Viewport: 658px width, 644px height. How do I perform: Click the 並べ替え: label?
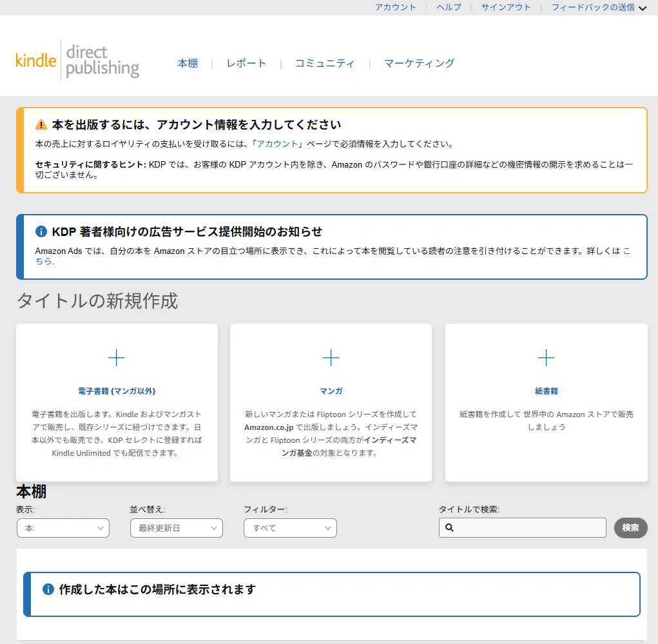[x=148, y=509]
